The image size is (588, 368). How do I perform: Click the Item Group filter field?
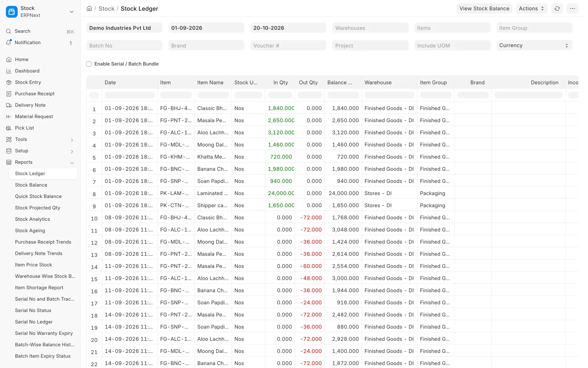pos(534,28)
